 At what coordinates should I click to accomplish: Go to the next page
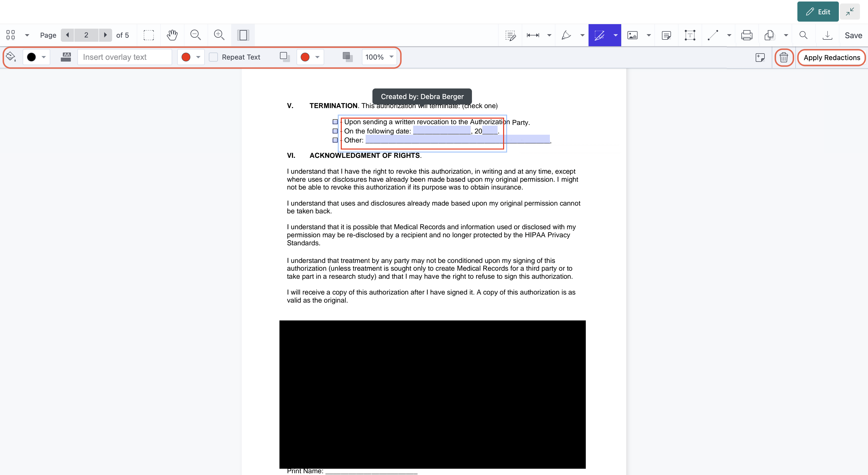(x=105, y=35)
